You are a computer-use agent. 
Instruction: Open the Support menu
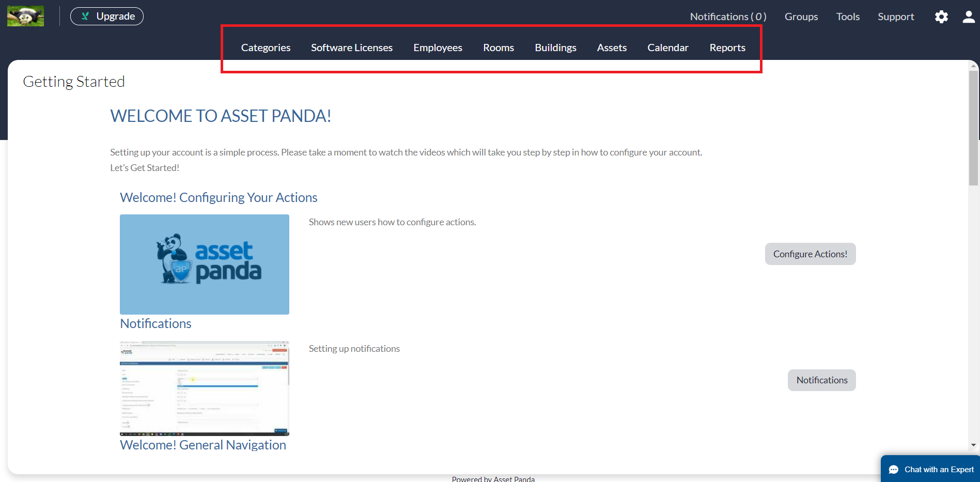tap(896, 17)
